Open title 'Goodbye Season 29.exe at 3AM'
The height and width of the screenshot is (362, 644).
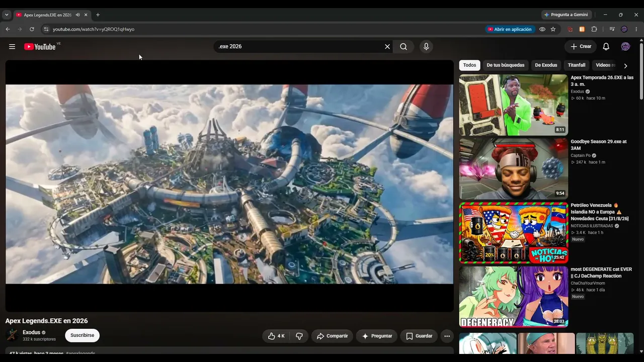(x=599, y=145)
